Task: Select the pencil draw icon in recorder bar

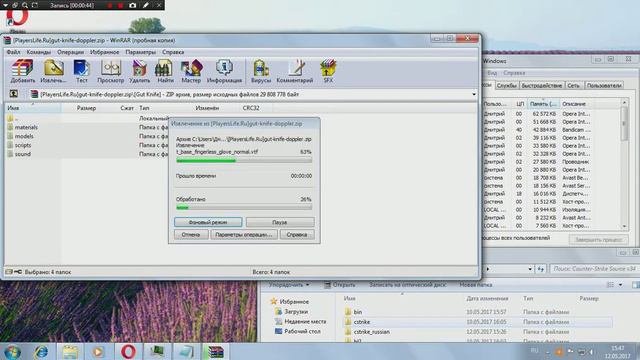Action: pos(146,5)
